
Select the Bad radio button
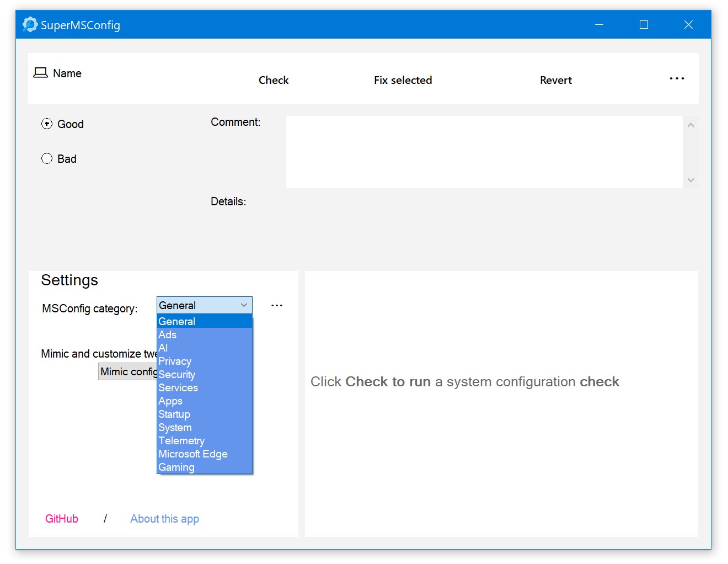[47, 158]
